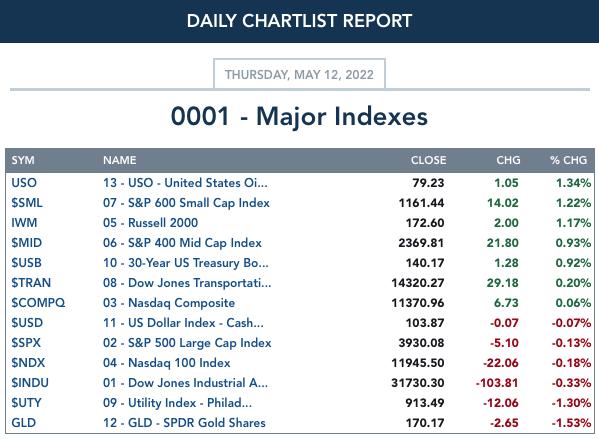Sort table by % CHG column header

point(568,160)
